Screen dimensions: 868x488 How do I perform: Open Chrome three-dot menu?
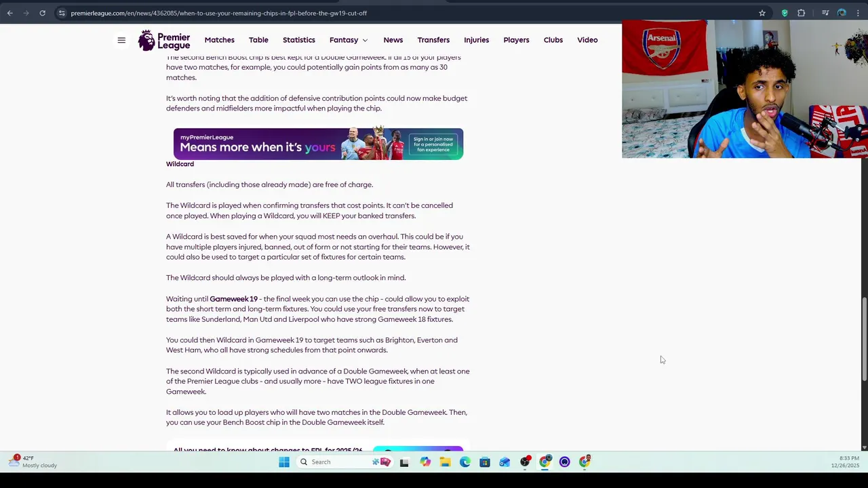tap(858, 13)
